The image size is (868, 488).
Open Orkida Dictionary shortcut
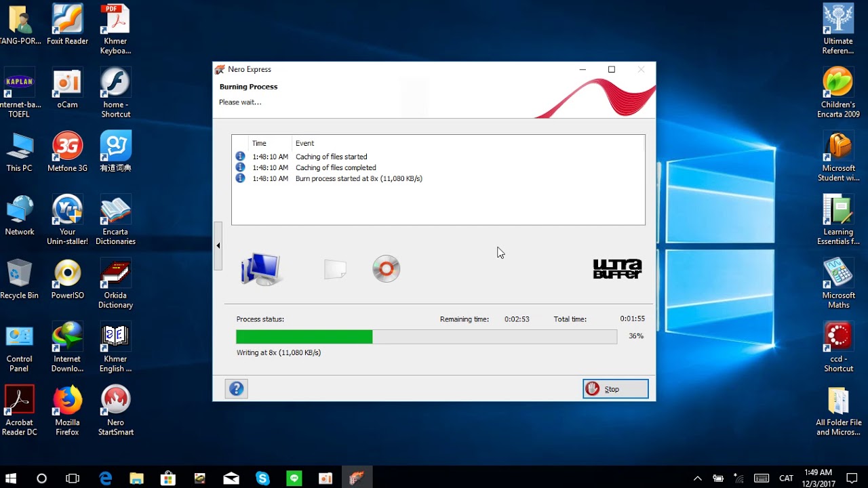115,284
